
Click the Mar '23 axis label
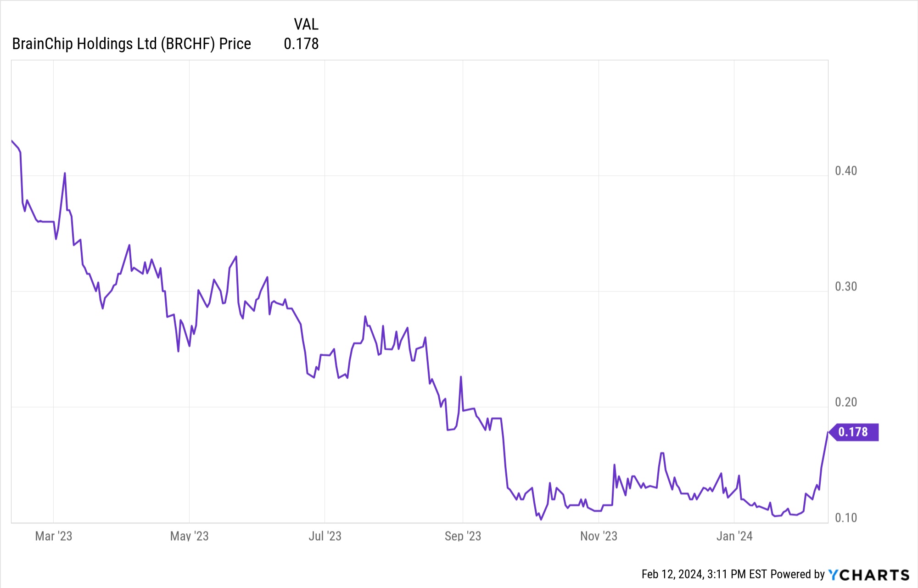(x=54, y=536)
